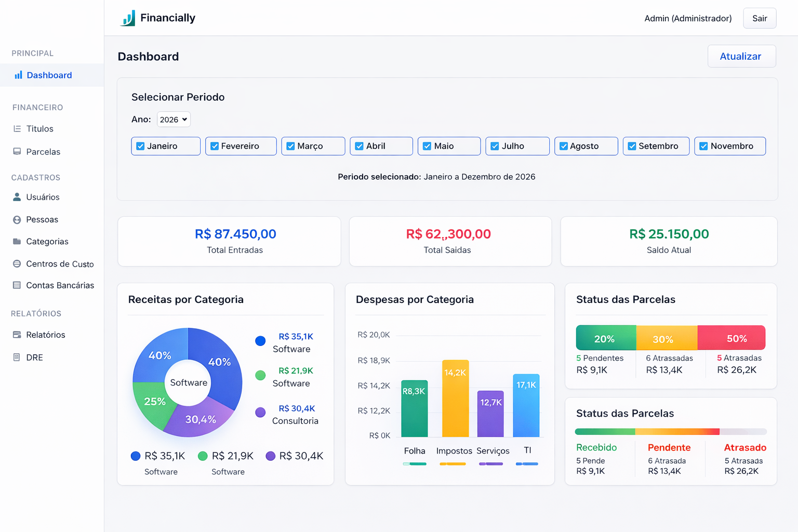Click the Usuários person icon

click(x=17, y=197)
